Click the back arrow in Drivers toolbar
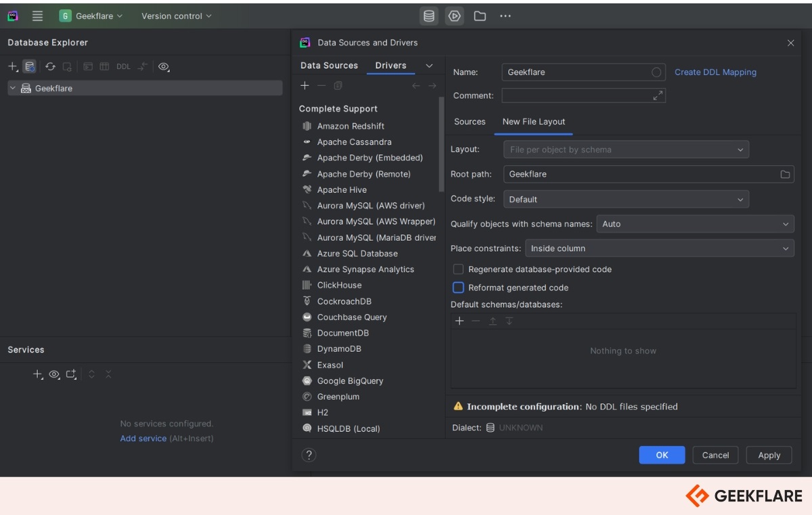The width and height of the screenshot is (812, 515). [415, 85]
